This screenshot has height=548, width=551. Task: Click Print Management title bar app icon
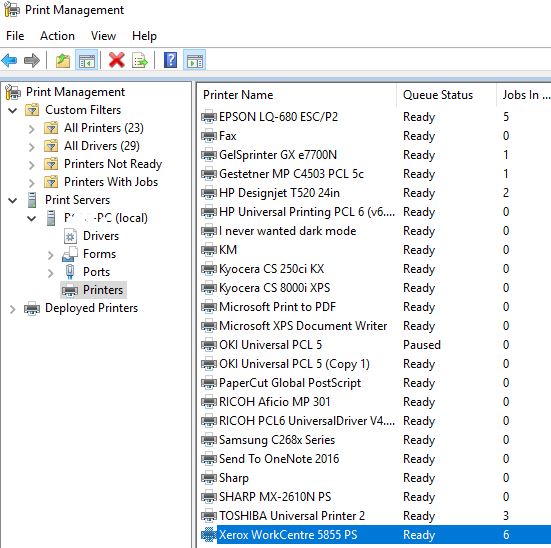pos(12,9)
